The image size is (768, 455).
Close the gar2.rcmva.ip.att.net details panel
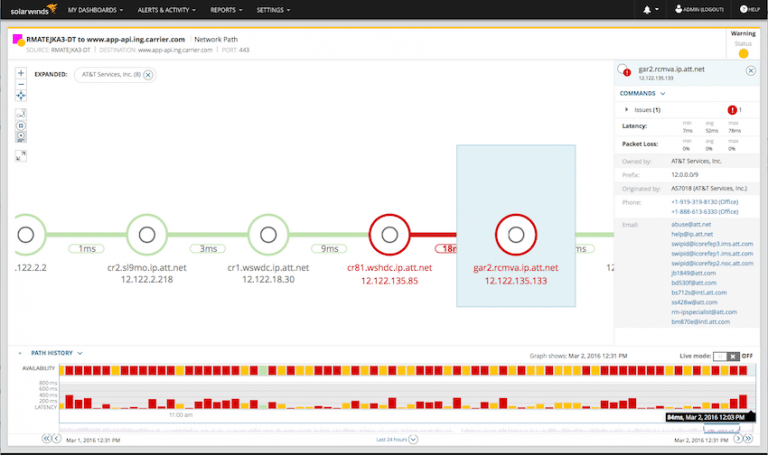[750, 71]
